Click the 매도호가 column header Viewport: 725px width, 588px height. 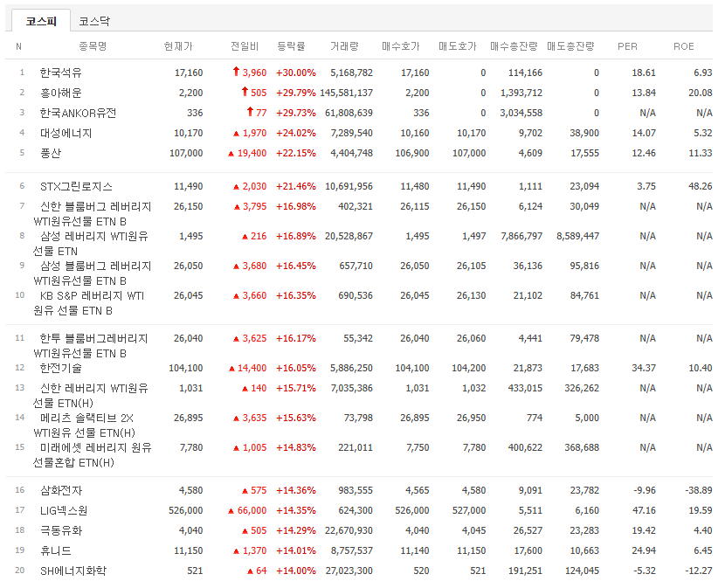pos(458,46)
